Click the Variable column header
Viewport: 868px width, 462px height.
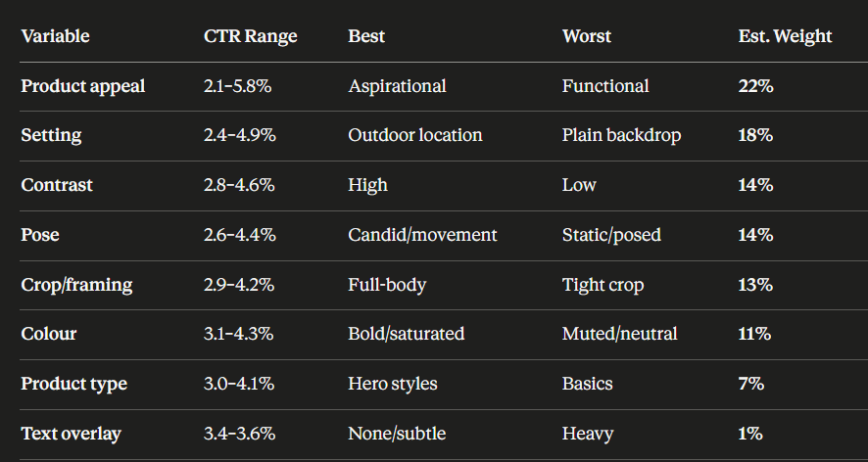(55, 36)
